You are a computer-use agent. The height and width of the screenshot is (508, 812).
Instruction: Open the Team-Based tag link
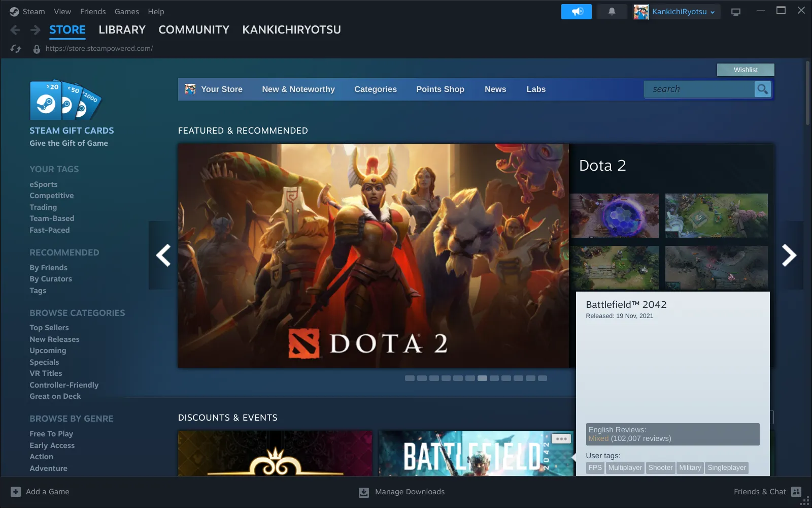pos(52,218)
